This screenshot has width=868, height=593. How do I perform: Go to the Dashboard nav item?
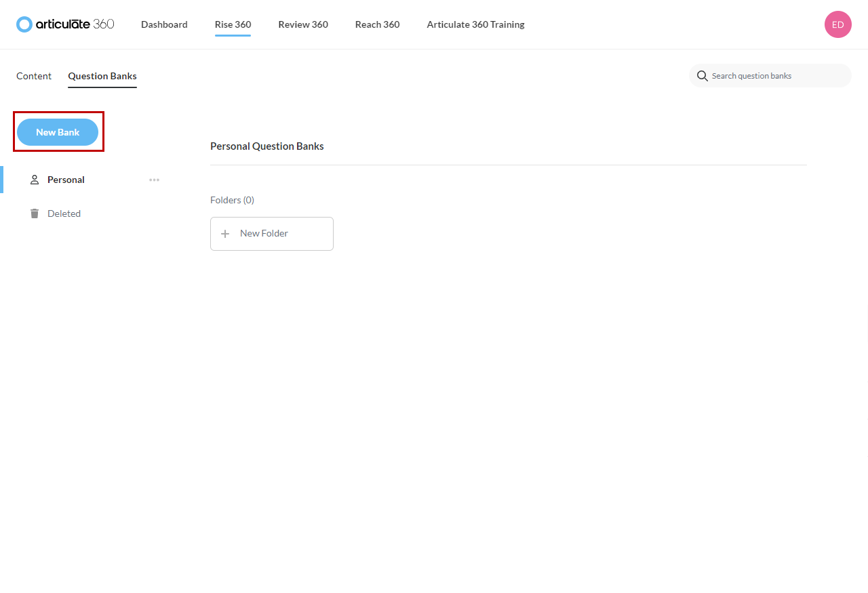[164, 24]
